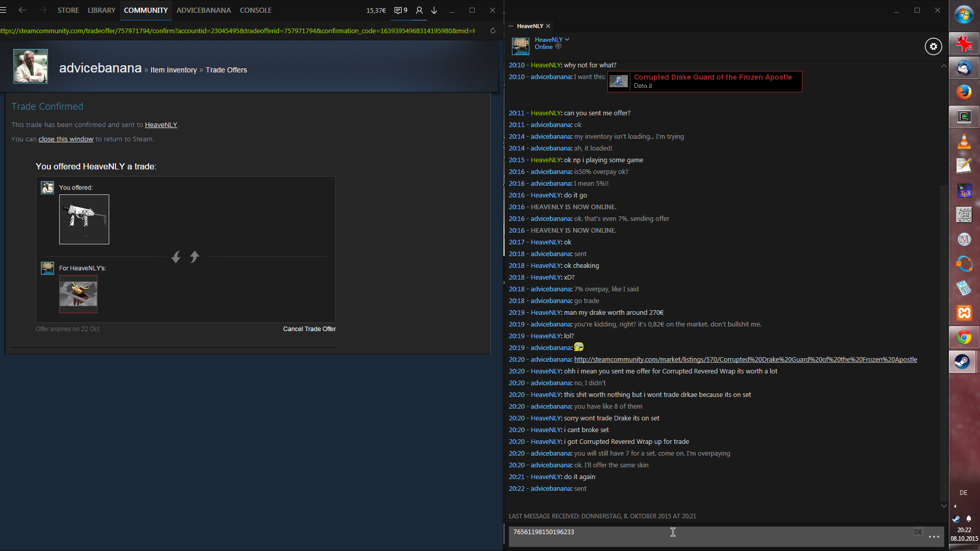Open the Steam hamburger menu
The image size is (980, 551).
(x=4, y=10)
